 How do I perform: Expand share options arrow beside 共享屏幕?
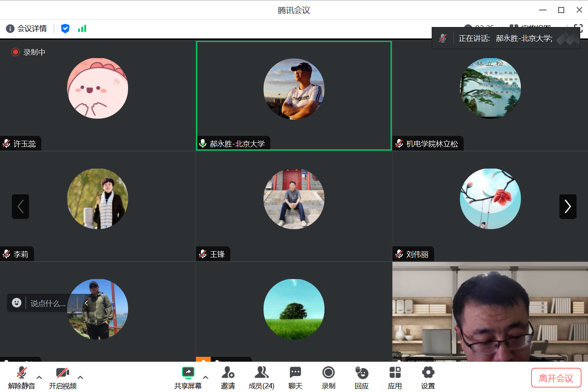[x=205, y=377]
